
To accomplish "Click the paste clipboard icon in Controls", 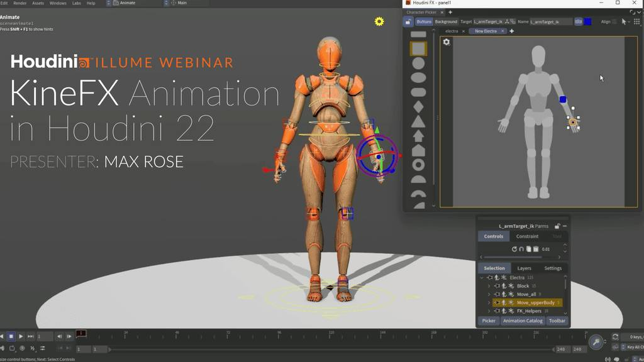I will click(536, 249).
